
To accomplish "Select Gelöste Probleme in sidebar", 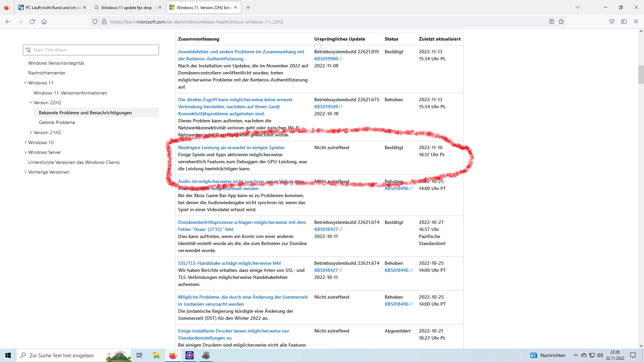I will pyautogui.click(x=57, y=122).
